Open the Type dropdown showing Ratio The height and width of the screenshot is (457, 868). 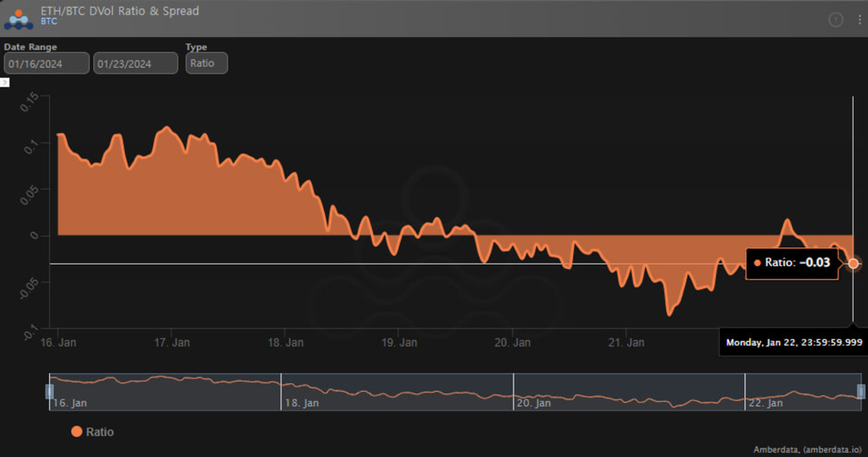pos(206,64)
